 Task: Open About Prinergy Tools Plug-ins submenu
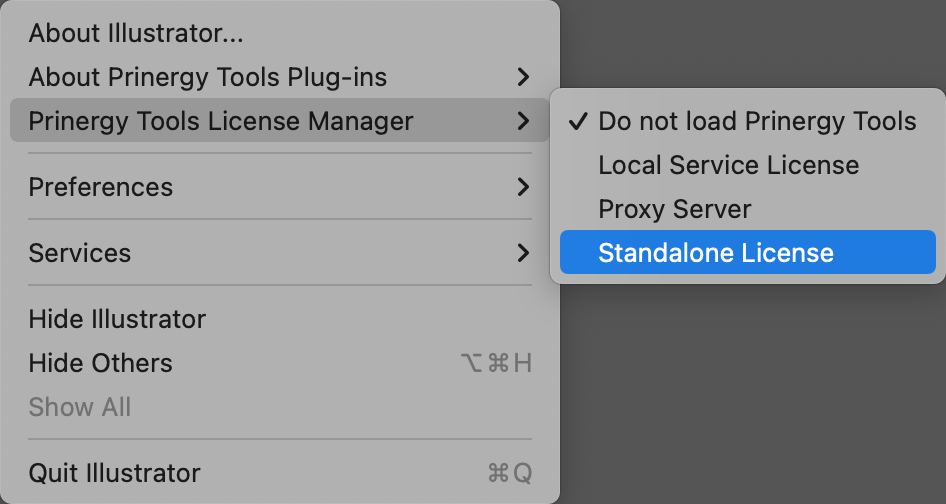pyautogui.click(x=207, y=77)
